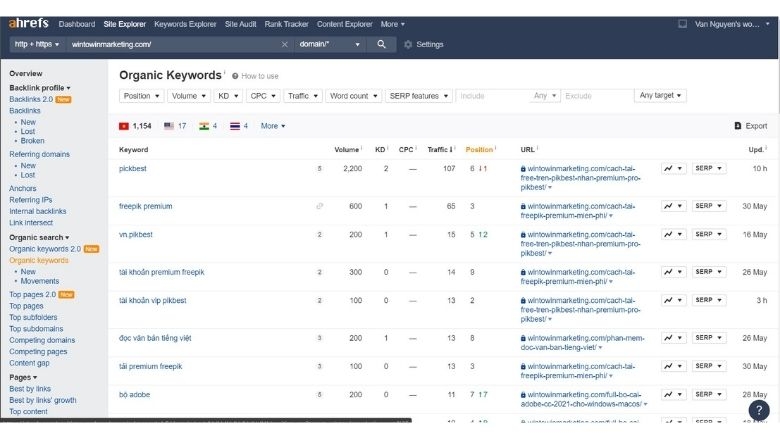The height and width of the screenshot is (439, 780).
Task: Open the CPC filter dropdown
Action: [x=263, y=96]
